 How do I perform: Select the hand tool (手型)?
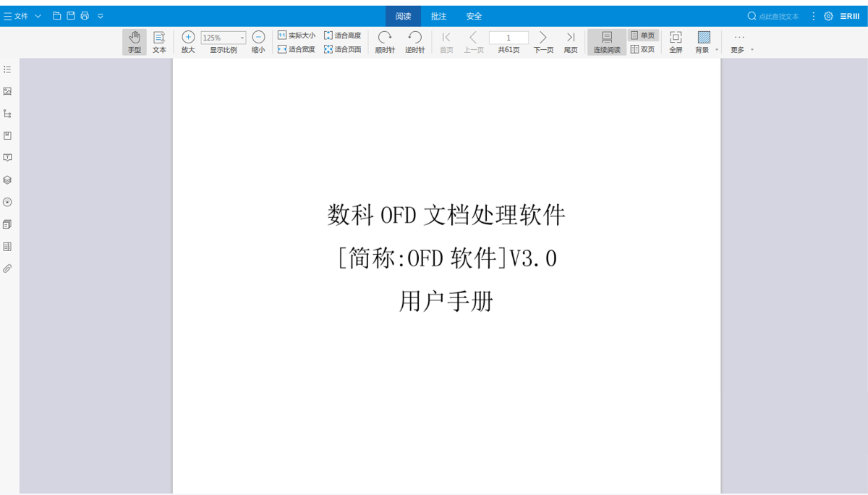click(x=134, y=42)
